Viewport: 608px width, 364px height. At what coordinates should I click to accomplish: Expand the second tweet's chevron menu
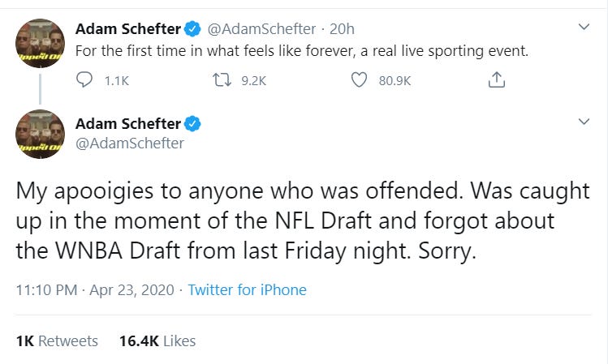click(584, 122)
